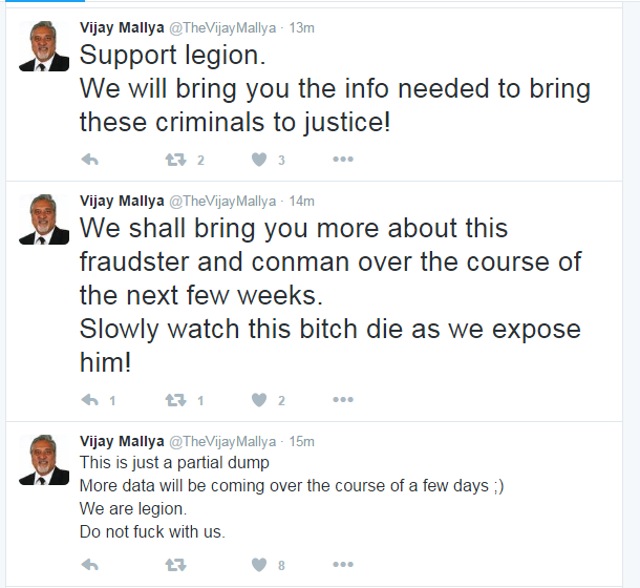Screen dimensions: 640x588
Task: Open more options on the 13m tweet
Action: click(x=343, y=159)
